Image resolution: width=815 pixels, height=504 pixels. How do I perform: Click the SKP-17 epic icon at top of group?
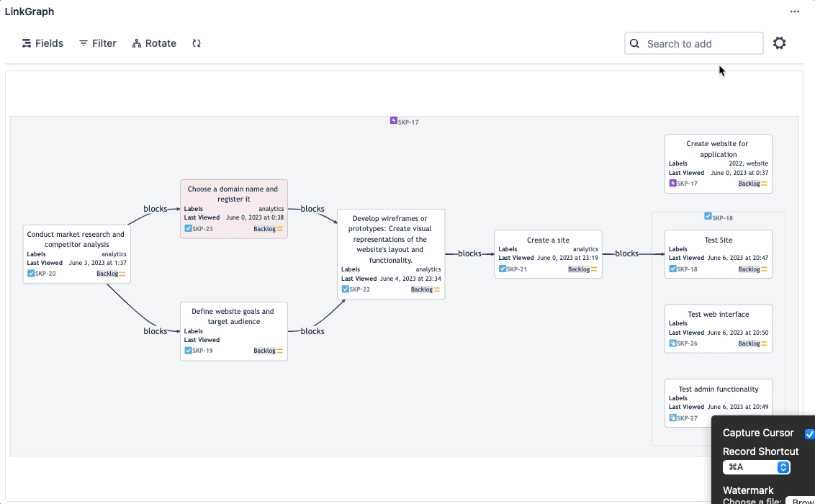point(394,121)
